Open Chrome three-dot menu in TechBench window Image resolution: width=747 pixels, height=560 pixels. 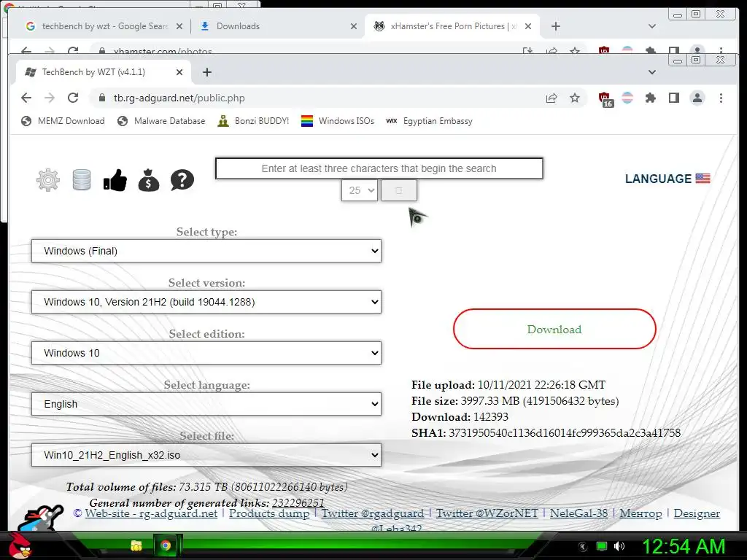(721, 98)
